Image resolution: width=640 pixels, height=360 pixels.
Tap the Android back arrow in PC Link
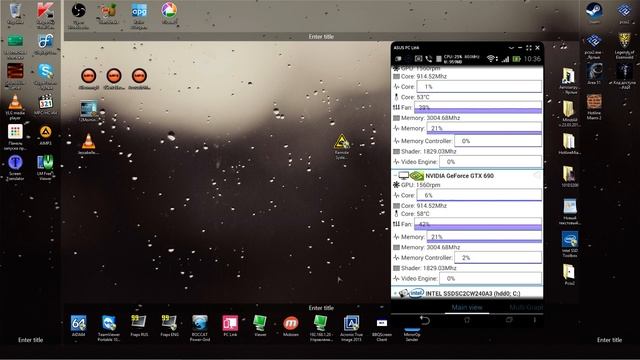coord(424,320)
